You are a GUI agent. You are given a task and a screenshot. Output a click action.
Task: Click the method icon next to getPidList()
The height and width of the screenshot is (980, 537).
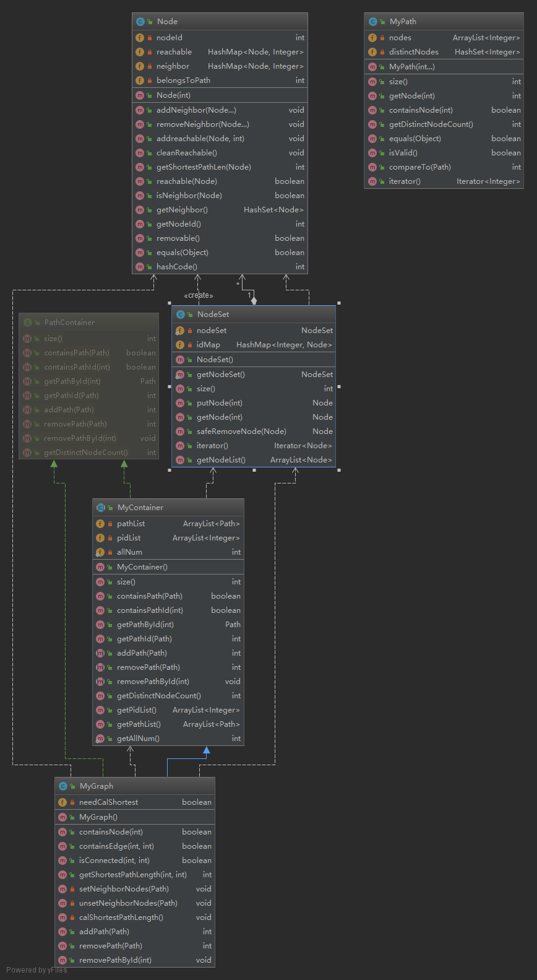coord(100,710)
